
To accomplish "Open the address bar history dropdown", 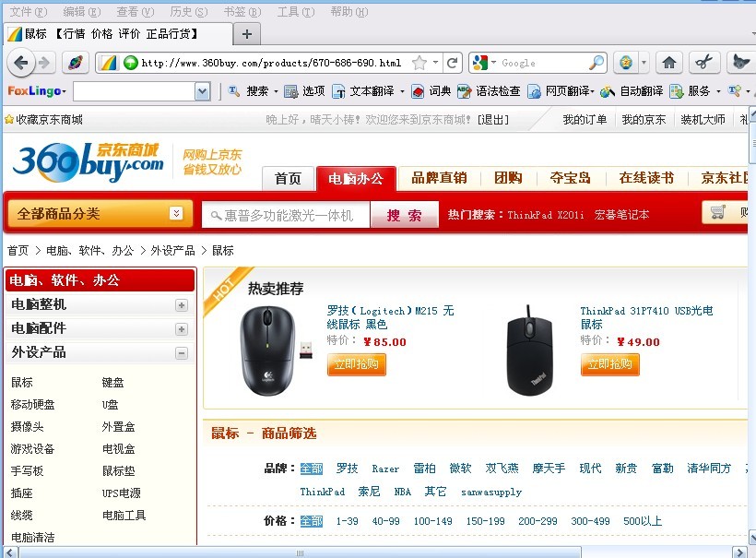I will pyautogui.click(x=435, y=63).
